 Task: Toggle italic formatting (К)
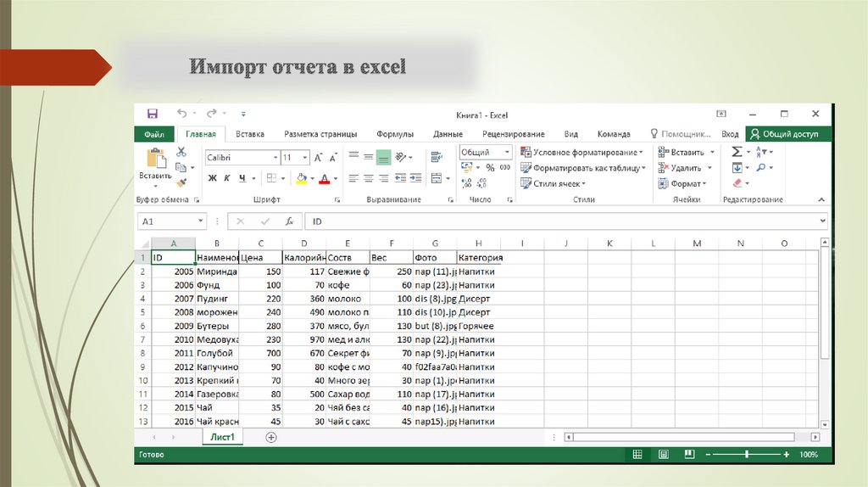click(227, 178)
